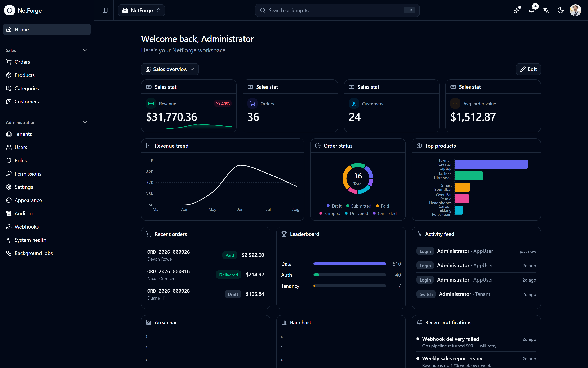This screenshot has width=588, height=368.
Task: Click the Orders stat cart icon
Action: point(252,103)
